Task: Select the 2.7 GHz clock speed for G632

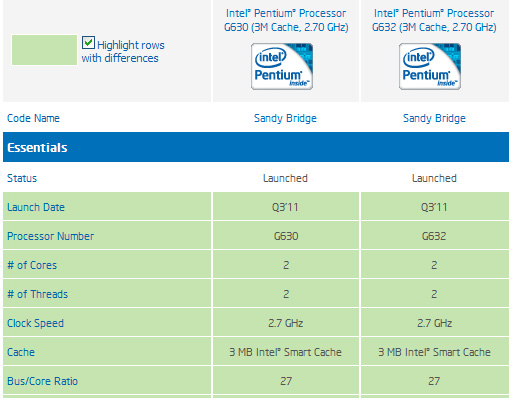Action: (x=434, y=323)
